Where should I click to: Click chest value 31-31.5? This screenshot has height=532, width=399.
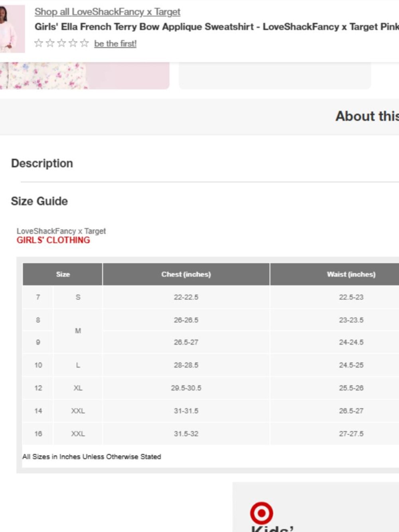(186, 411)
